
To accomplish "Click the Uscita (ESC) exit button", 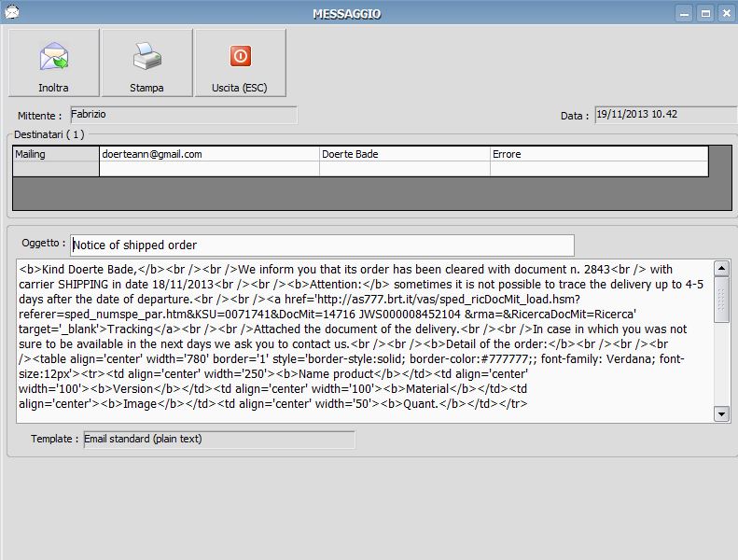I will tap(240, 63).
